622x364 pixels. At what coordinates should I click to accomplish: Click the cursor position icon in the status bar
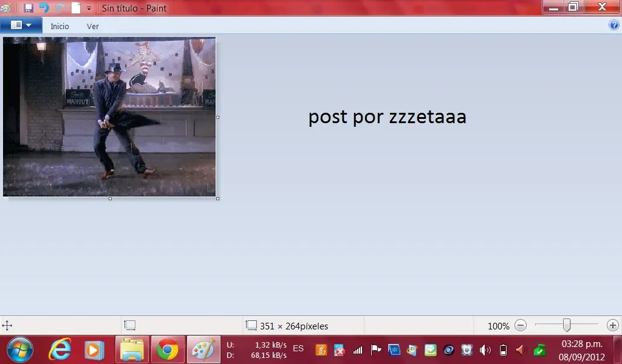(6, 326)
